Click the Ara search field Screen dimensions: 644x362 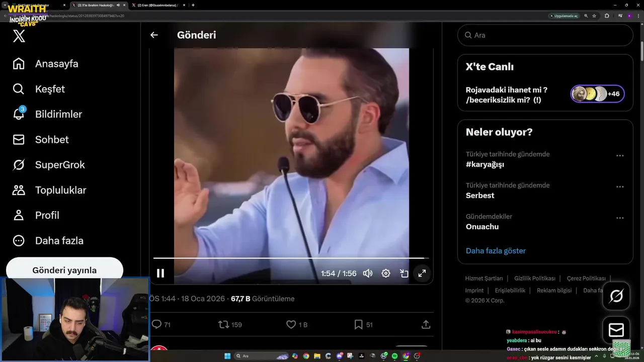545,35
